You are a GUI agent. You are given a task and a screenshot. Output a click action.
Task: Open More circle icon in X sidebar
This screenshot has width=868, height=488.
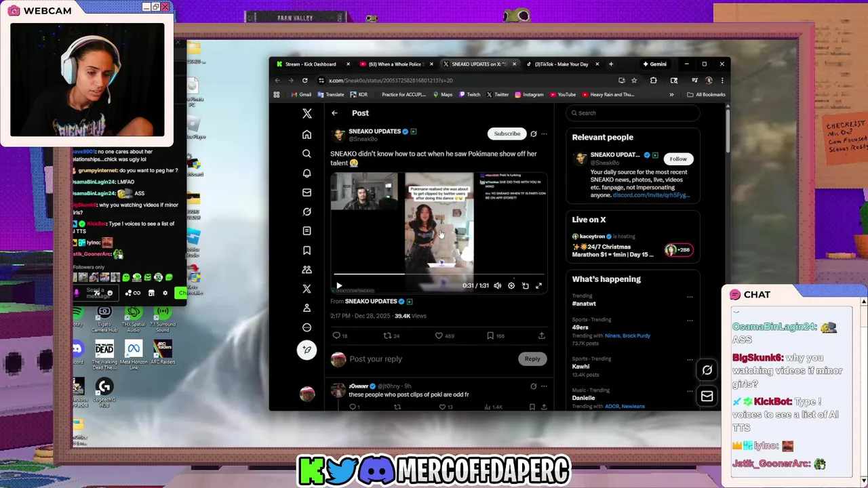(307, 327)
